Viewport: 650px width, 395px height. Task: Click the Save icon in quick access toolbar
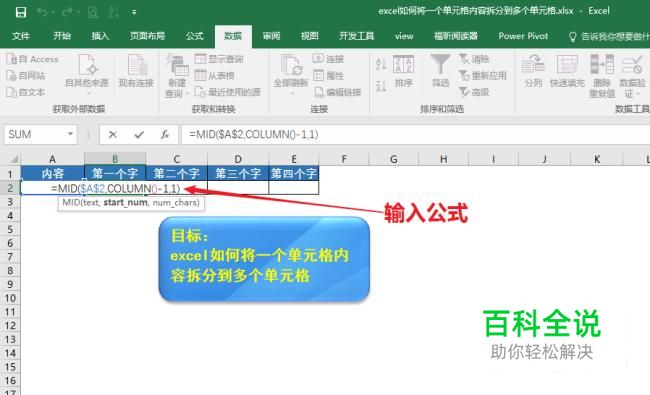(21, 12)
